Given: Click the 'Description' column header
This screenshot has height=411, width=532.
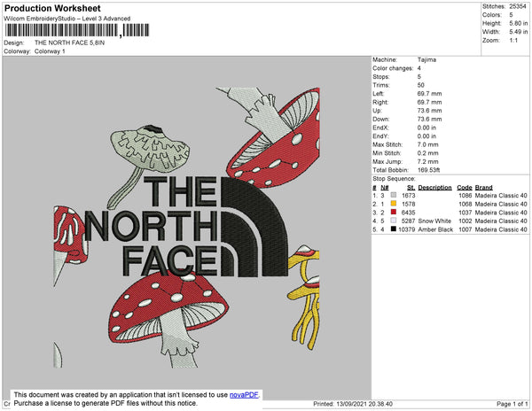Looking at the screenshot, I should pyautogui.click(x=434, y=188).
